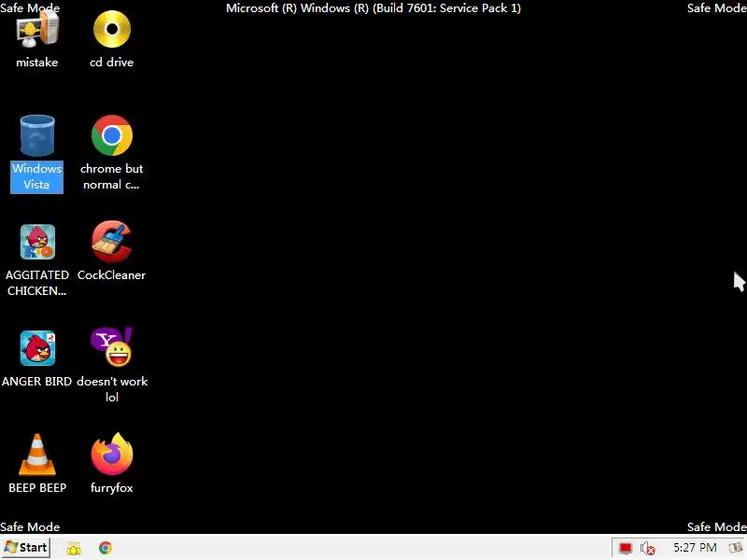Select the Yahoo 'doesn't work lol' icon
The width and height of the screenshot is (747, 560).
coord(111,347)
